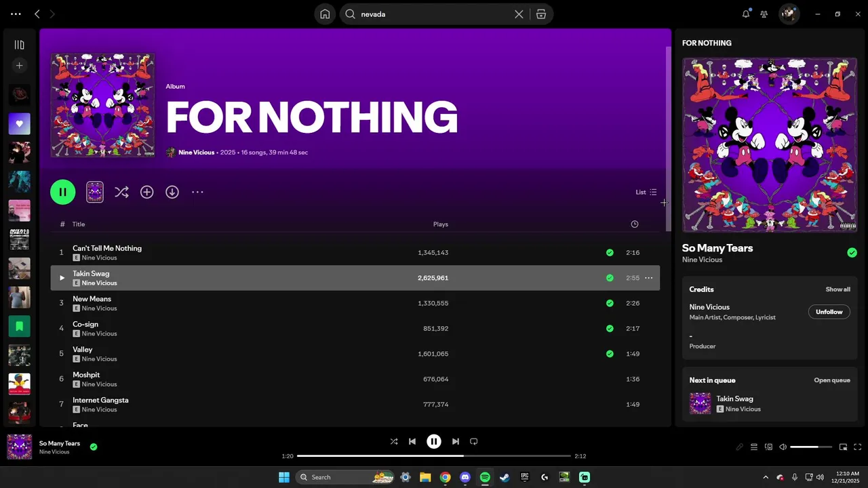The width and height of the screenshot is (868, 488).
Task: Skip to next track
Action: [x=456, y=441]
